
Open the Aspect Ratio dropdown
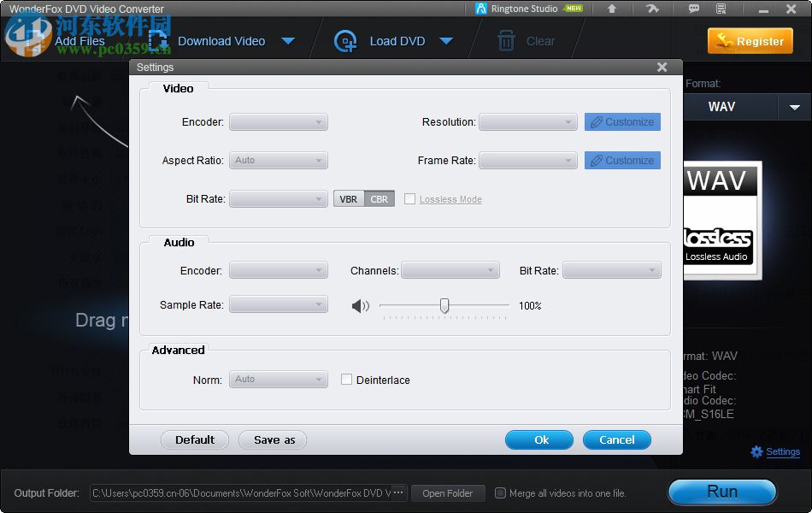click(278, 160)
